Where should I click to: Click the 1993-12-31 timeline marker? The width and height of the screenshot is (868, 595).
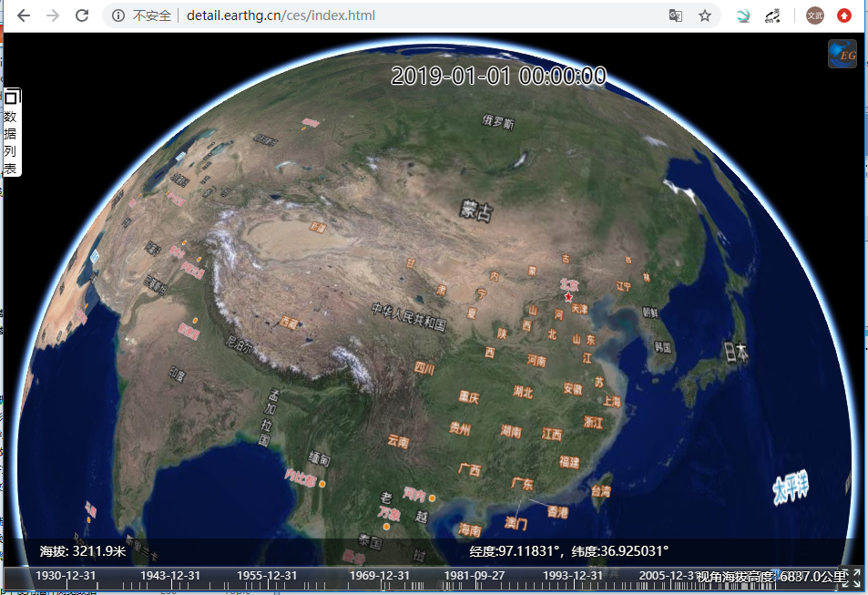(573, 576)
